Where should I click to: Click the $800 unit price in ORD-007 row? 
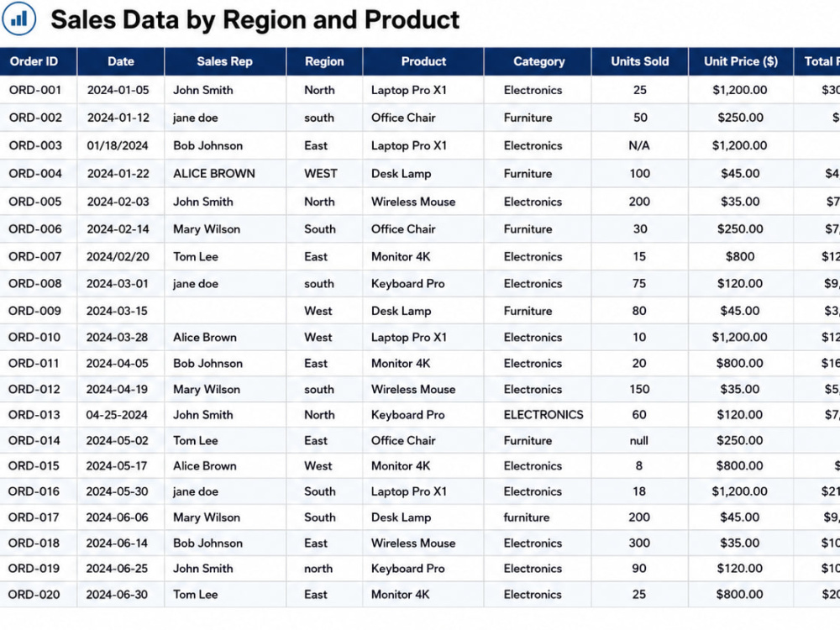pyautogui.click(x=740, y=256)
